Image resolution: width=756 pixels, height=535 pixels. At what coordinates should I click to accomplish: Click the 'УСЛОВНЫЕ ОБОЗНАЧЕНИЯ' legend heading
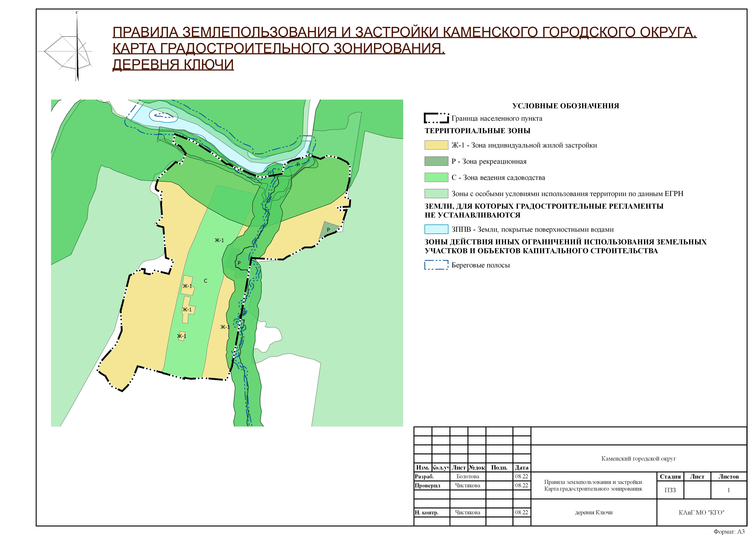(566, 106)
